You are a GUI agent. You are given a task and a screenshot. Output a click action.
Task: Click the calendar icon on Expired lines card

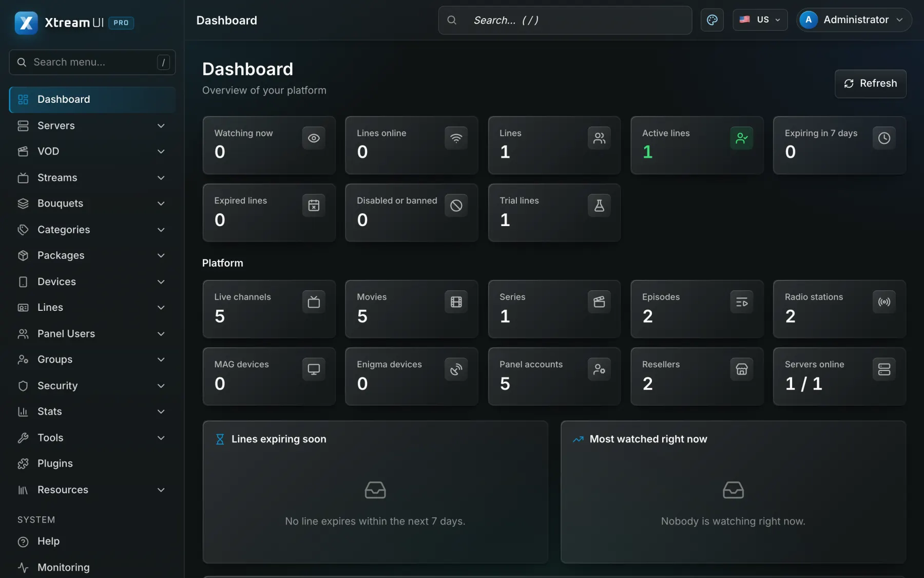(314, 206)
